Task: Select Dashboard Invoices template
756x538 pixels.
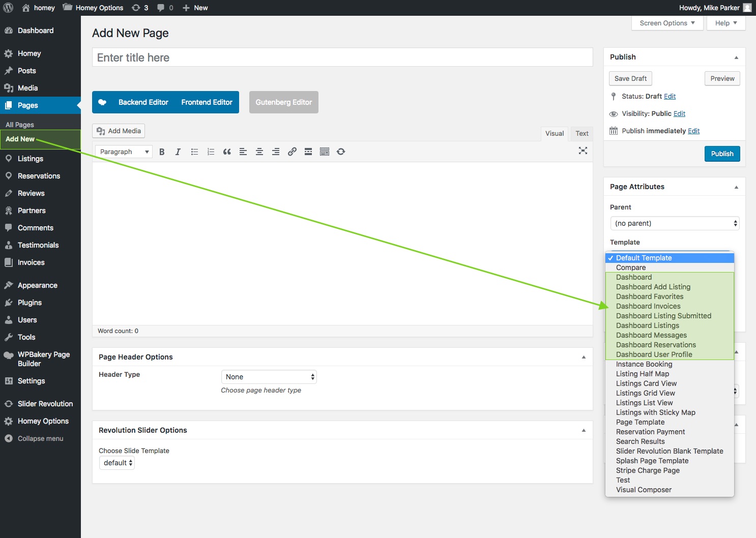Action: point(670,306)
